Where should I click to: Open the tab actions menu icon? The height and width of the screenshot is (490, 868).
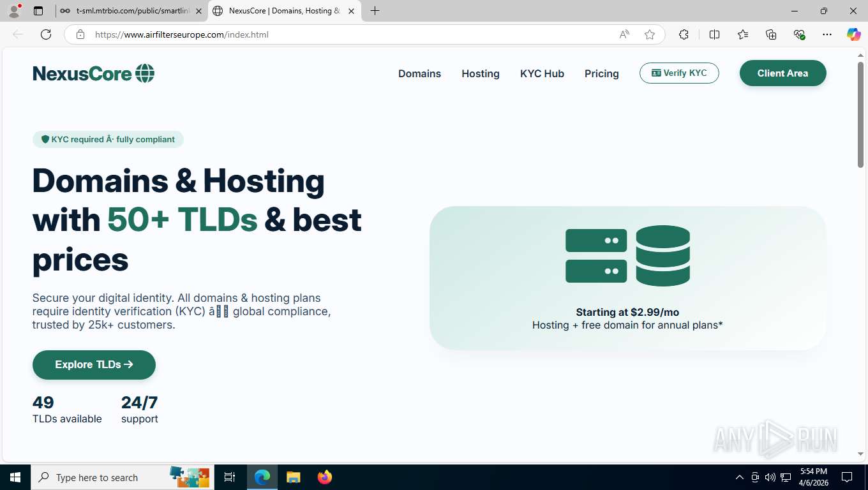coord(38,11)
